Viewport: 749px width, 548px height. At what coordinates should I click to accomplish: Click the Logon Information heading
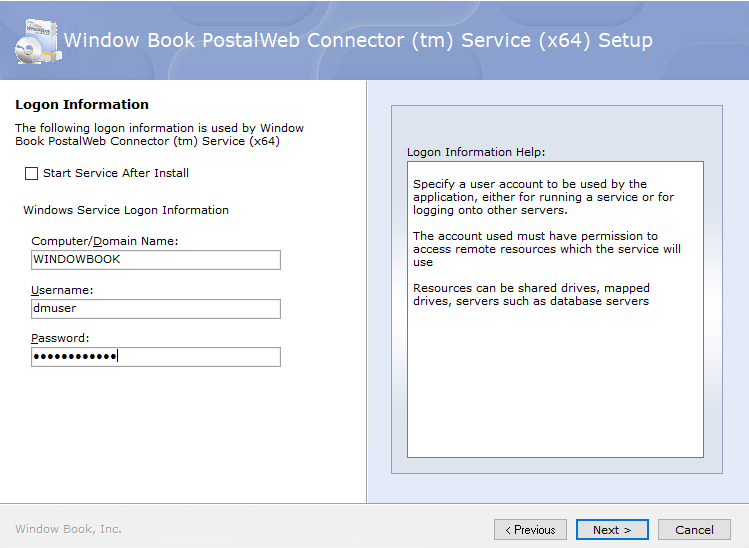[82, 105]
